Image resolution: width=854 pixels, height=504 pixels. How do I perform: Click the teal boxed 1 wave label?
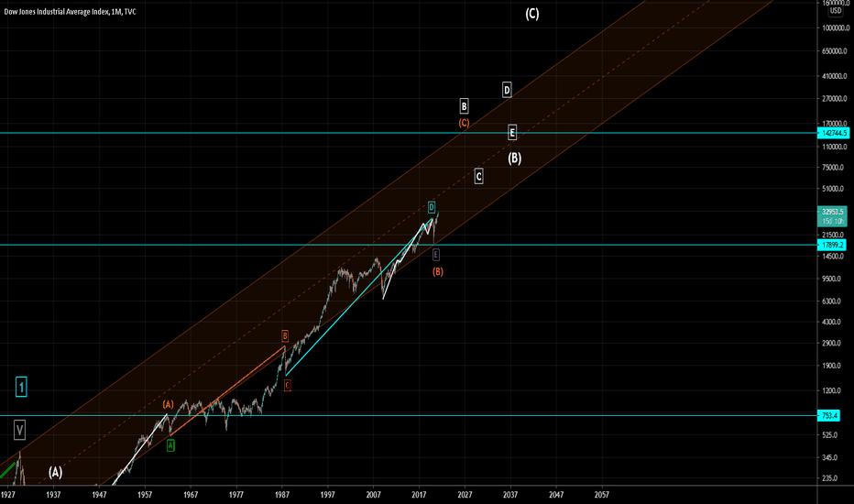pyautogui.click(x=21, y=387)
